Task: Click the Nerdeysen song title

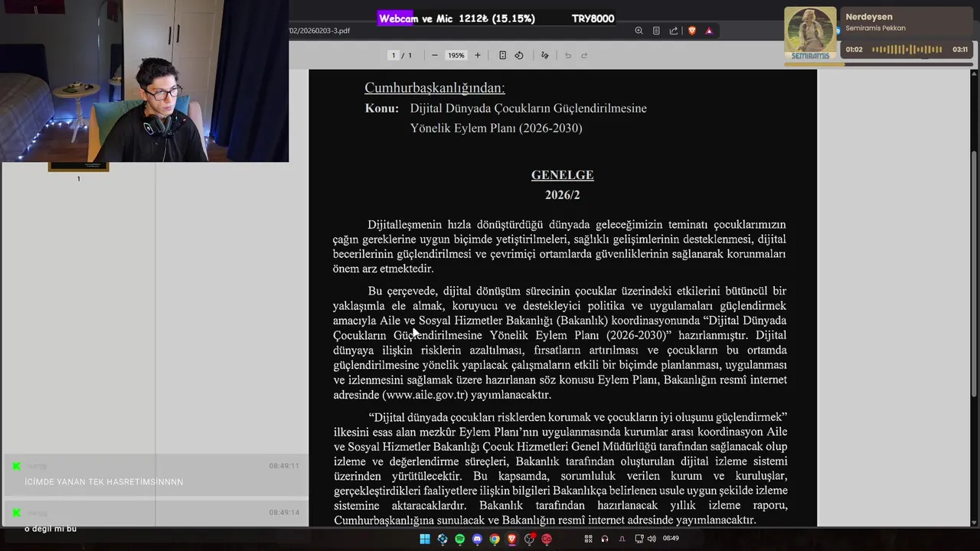Action: tap(869, 17)
